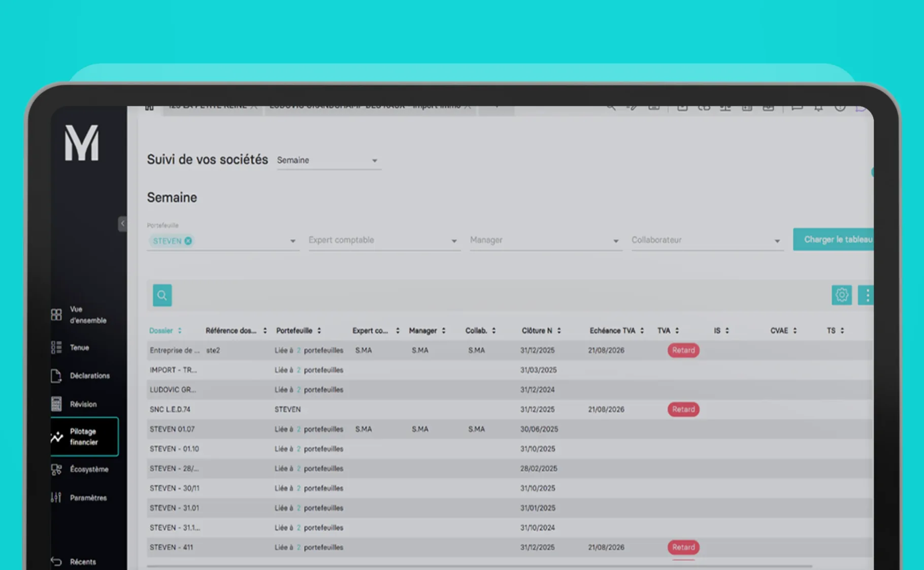Open the SNC L.E.D.74 dossier row

pyautogui.click(x=510, y=410)
